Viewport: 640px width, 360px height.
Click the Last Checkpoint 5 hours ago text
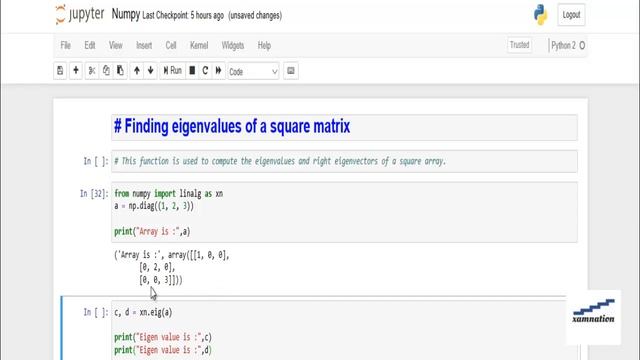pos(183,16)
